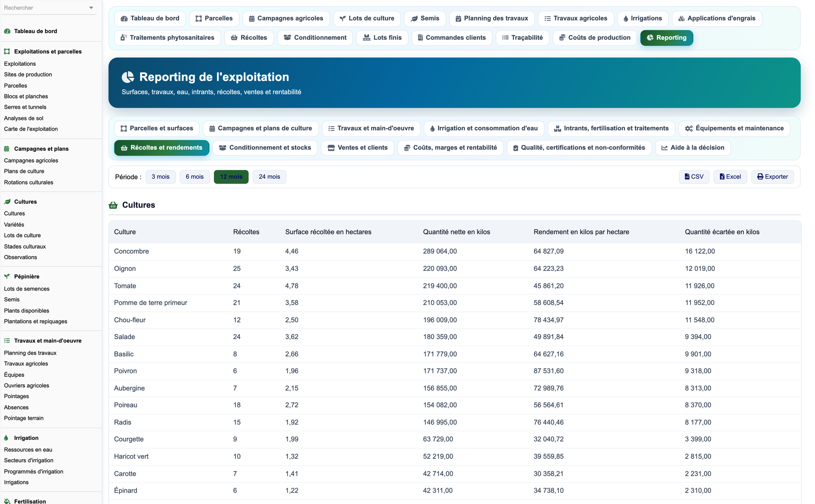Click the value 289 064,00

[440, 251]
